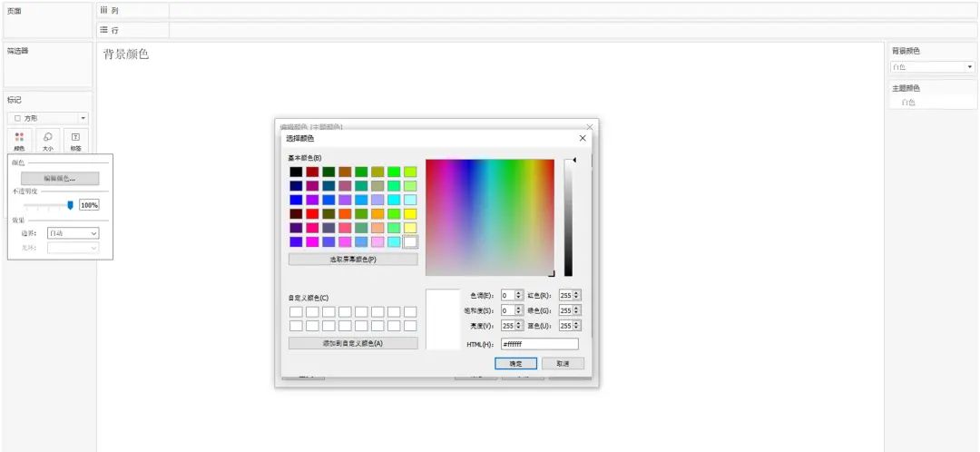Close the 编辑颜色 dialog behind
Screen dimensions: 980x452
pos(590,126)
